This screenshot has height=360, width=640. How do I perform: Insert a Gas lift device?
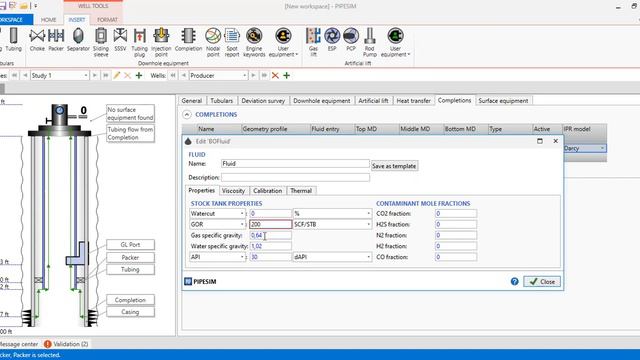[x=313, y=42]
